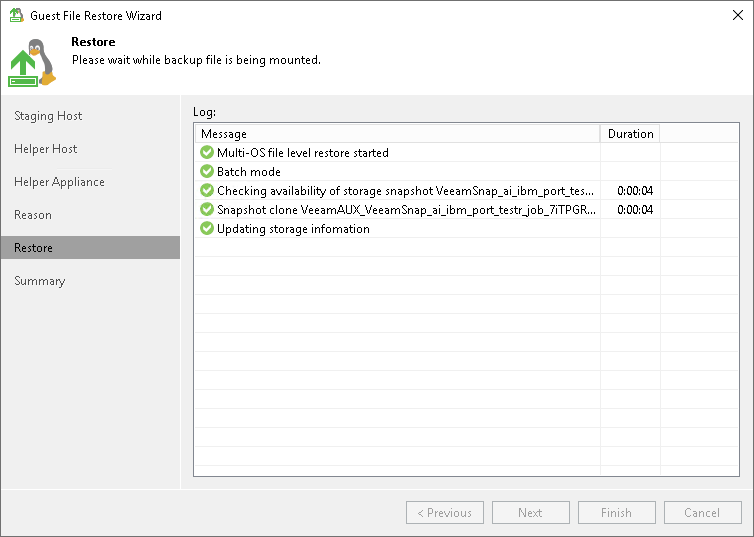Sort log by the Duration column header

tap(630, 134)
